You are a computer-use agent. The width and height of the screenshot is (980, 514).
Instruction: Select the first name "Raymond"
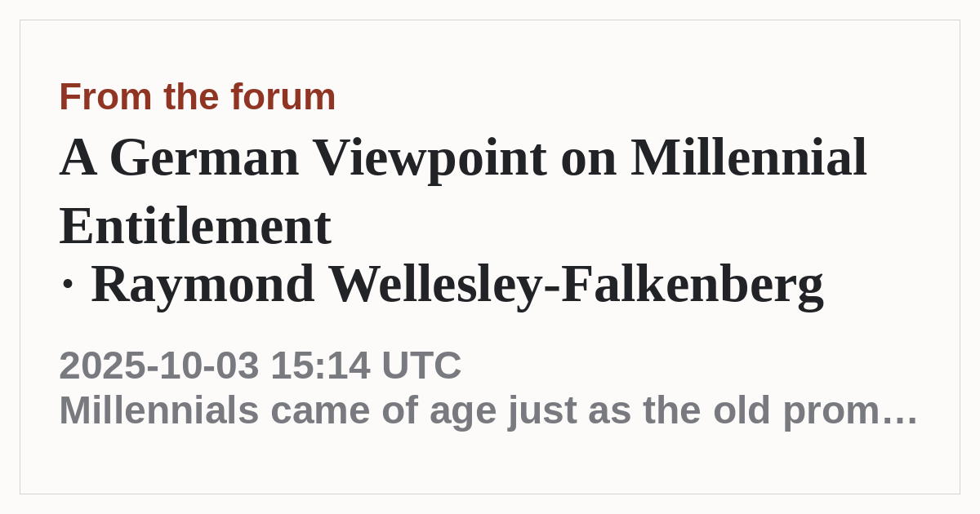(203, 284)
